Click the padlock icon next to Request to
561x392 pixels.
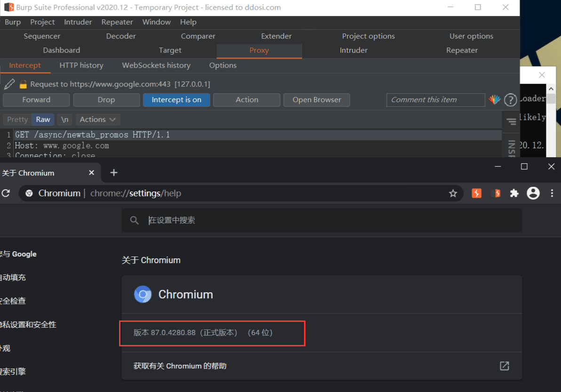23,84
